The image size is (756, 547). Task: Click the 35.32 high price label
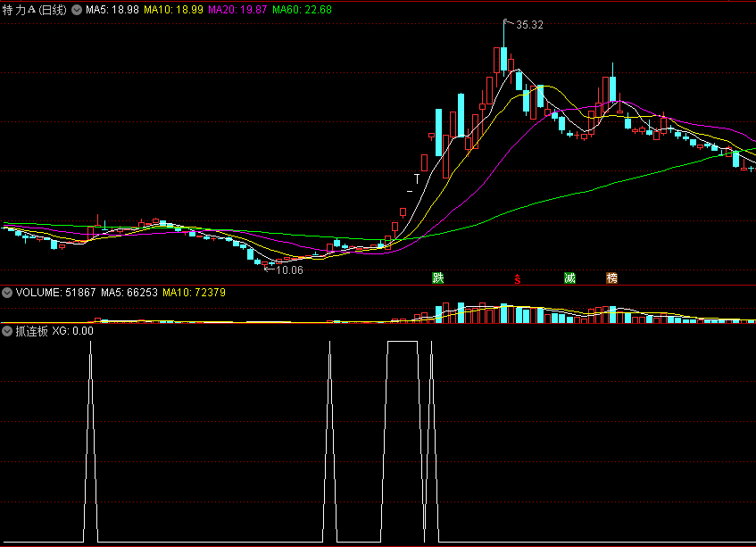click(x=529, y=25)
